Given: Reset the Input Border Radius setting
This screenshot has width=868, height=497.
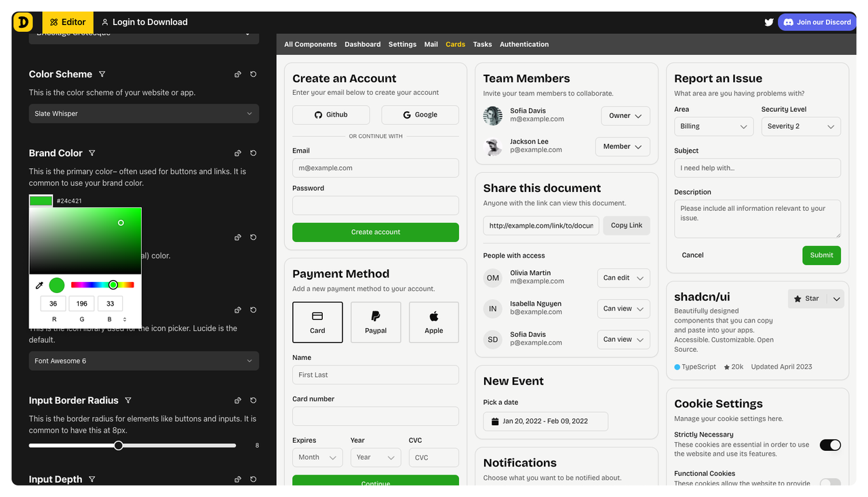Looking at the screenshot, I should (253, 401).
